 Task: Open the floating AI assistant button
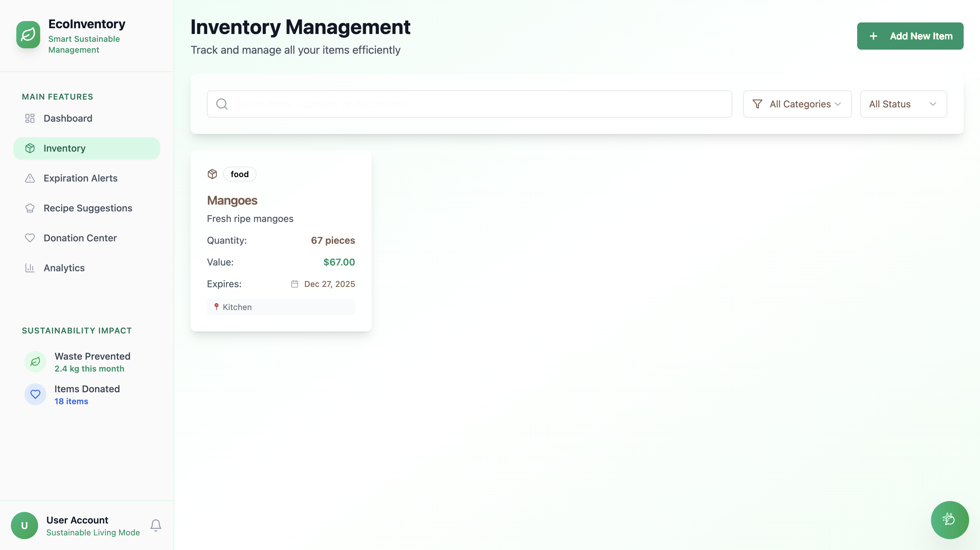click(x=949, y=519)
